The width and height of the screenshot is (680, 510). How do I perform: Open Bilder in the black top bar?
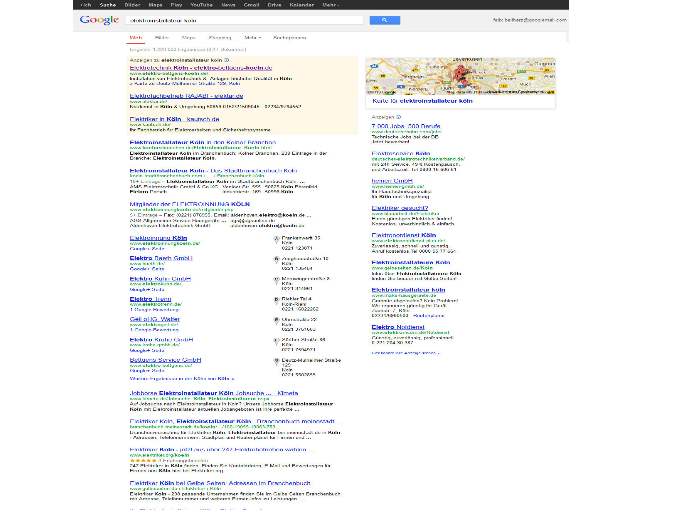[x=132, y=5]
